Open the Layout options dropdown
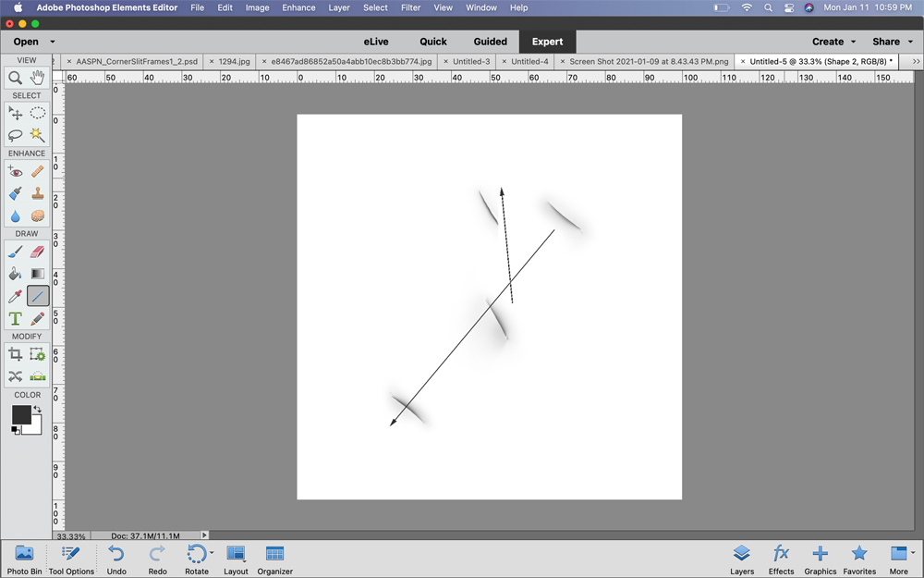The width and height of the screenshot is (924, 578). (244, 561)
